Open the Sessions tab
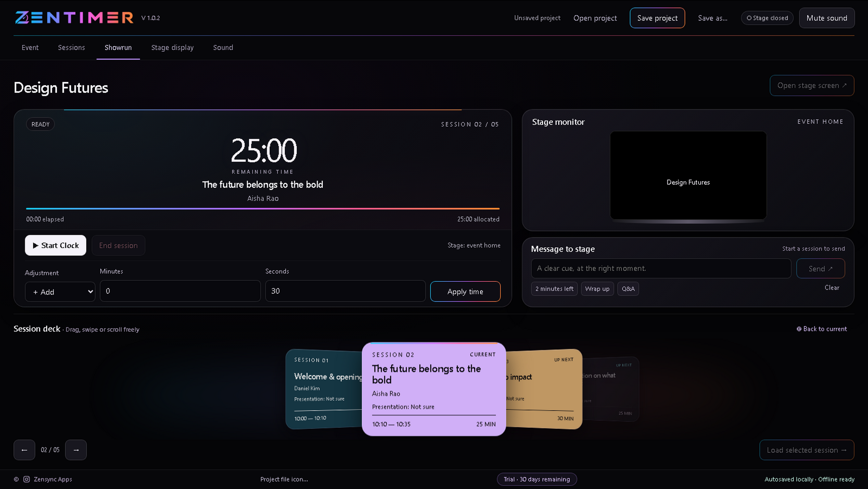Viewport: 868px width, 489px height. pos(71,47)
